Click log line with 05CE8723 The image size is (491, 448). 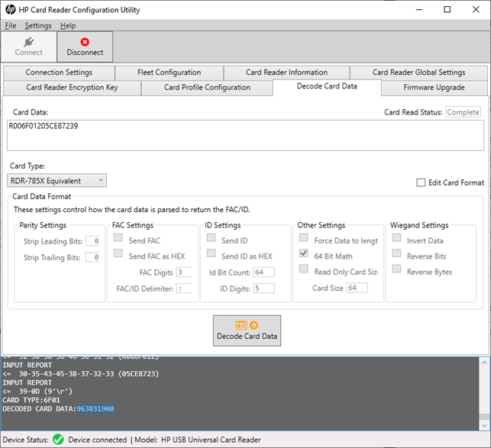pyautogui.click(x=81, y=374)
